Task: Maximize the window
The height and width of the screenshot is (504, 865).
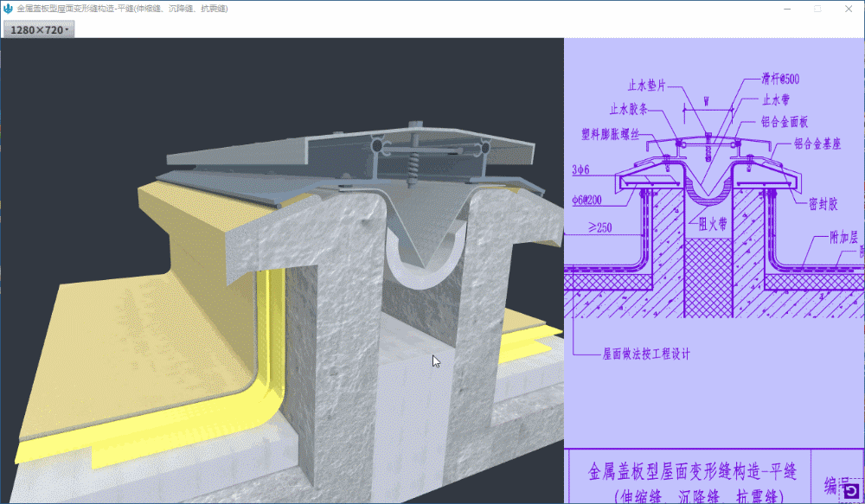Action: [x=817, y=9]
